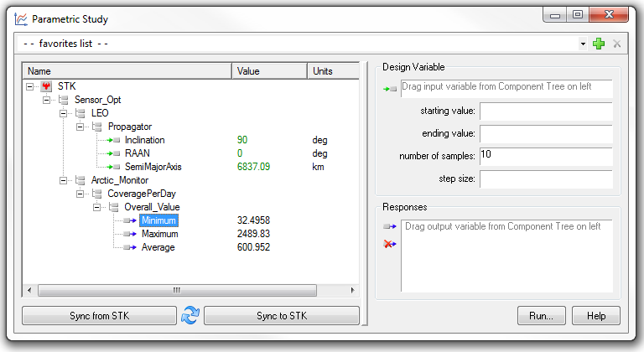This screenshot has width=644, height=352.
Task: Select the Average output variable
Action: click(x=158, y=247)
